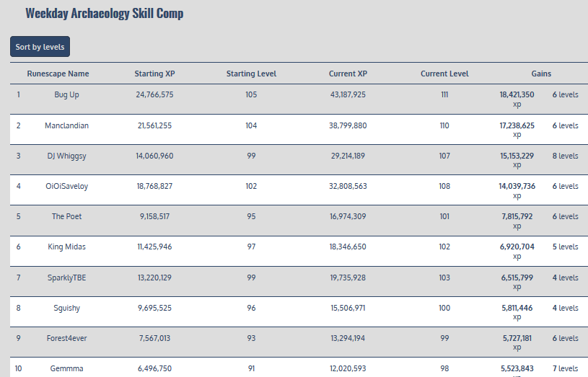Click the Weekday Archaeology Skill Comp heading

(x=104, y=14)
